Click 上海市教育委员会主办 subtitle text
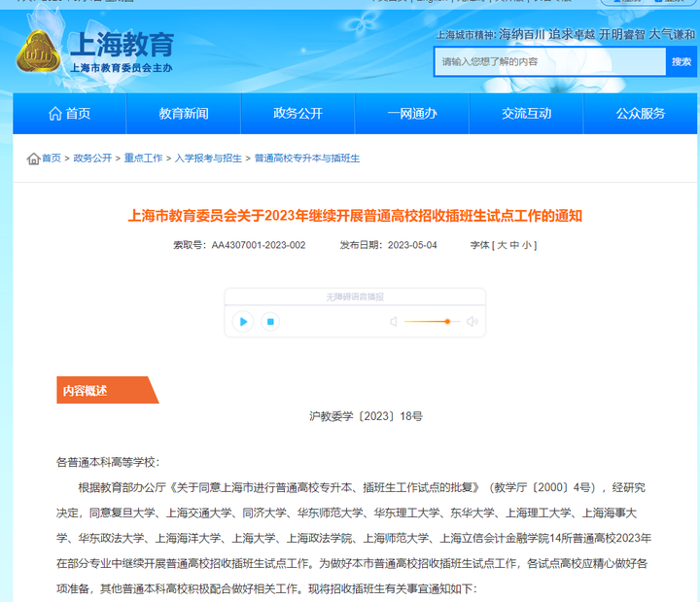Screen dimensions: 700x602 122,68
